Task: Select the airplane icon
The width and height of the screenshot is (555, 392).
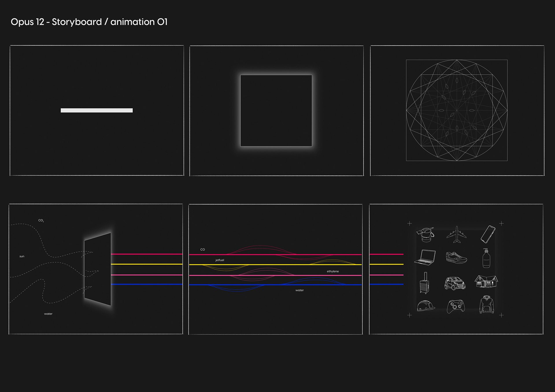Action: (x=456, y=235)
